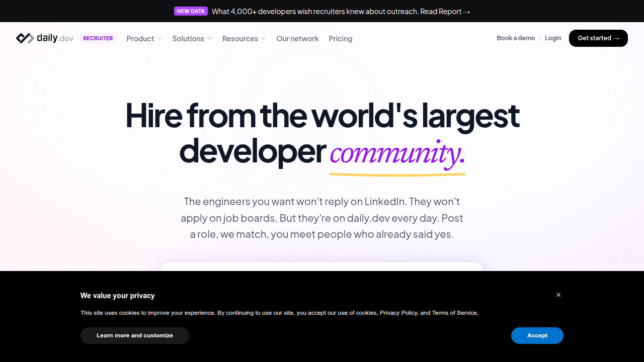Open the Pricing page
The height and width of the screenshot is (362, 644).
(x=341, y=39)
